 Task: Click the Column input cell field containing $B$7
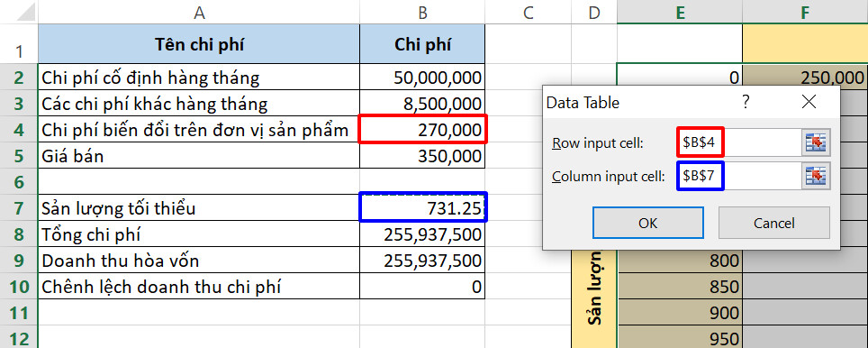(x=738, y=176)
